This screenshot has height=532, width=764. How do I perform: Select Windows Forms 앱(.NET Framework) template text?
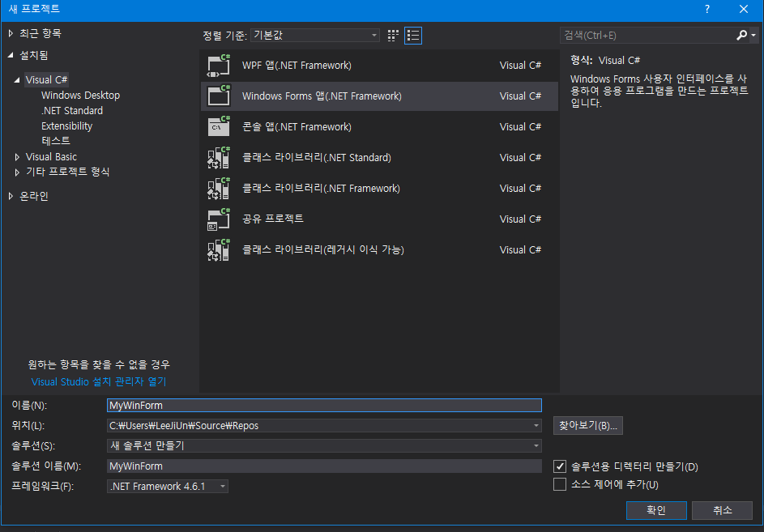pos(322,96)
